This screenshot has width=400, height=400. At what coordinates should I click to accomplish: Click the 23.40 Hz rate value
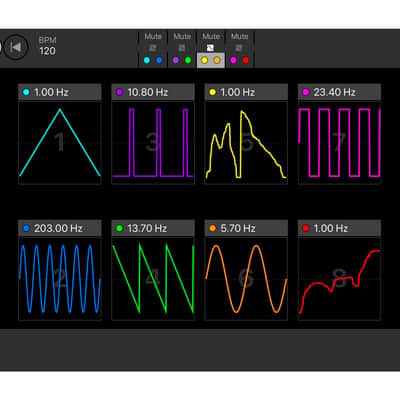pos(334,92)
